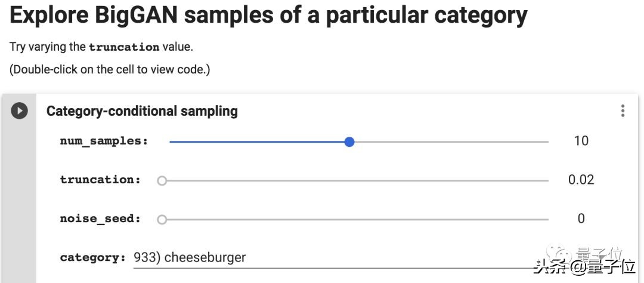Image resolution: width=644 pixels, height=283 pixels.
Task: Click the num_samples slider handle
Action: click(349, 141)
